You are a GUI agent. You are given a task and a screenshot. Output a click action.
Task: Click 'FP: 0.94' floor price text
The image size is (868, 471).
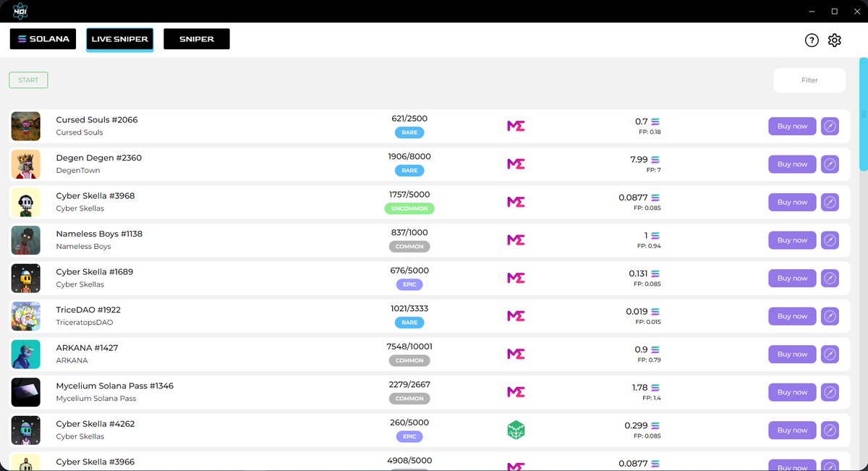pos(649,246)
